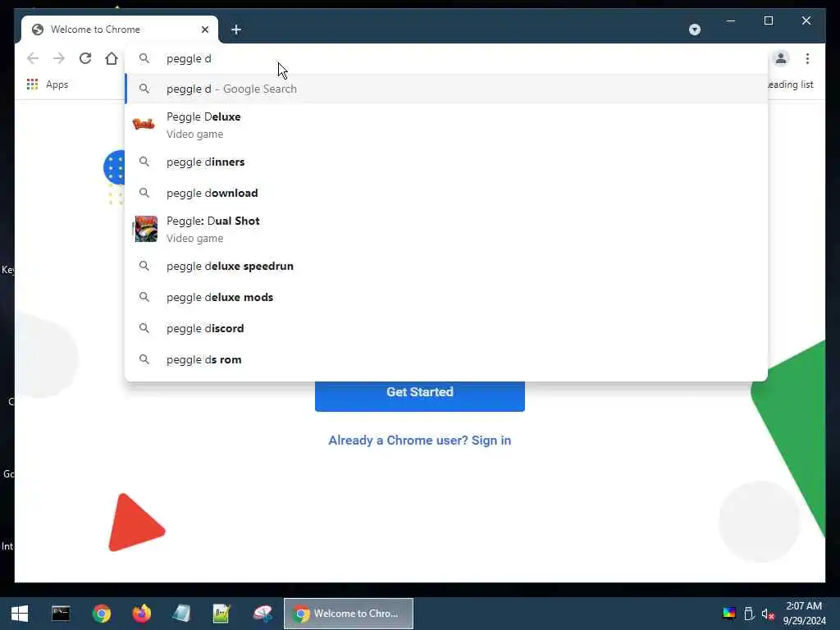Open the Apps shortcut in bookmarks bar
The height and width of the screenshot is (630, 840).
(48, 84)
